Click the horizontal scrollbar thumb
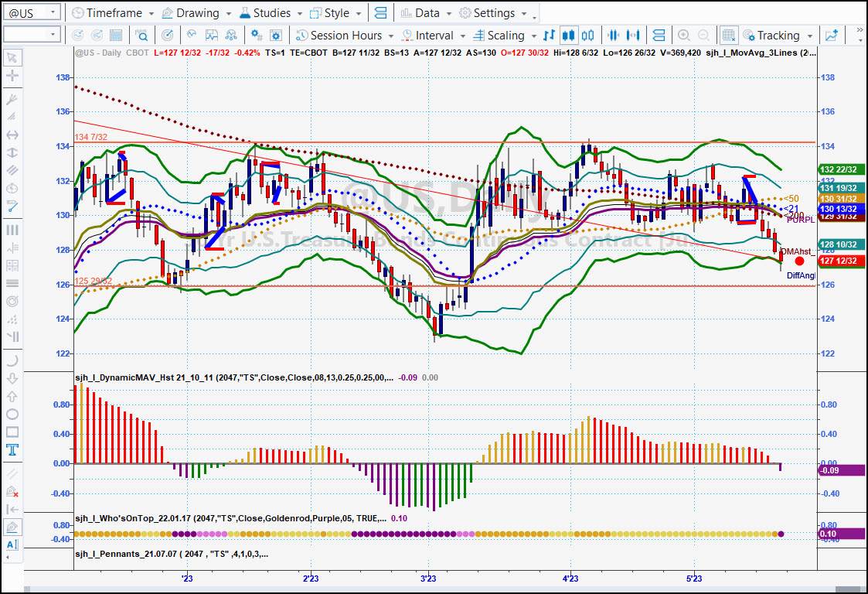This screenshot has width=868, height=594. pos(849,589)
